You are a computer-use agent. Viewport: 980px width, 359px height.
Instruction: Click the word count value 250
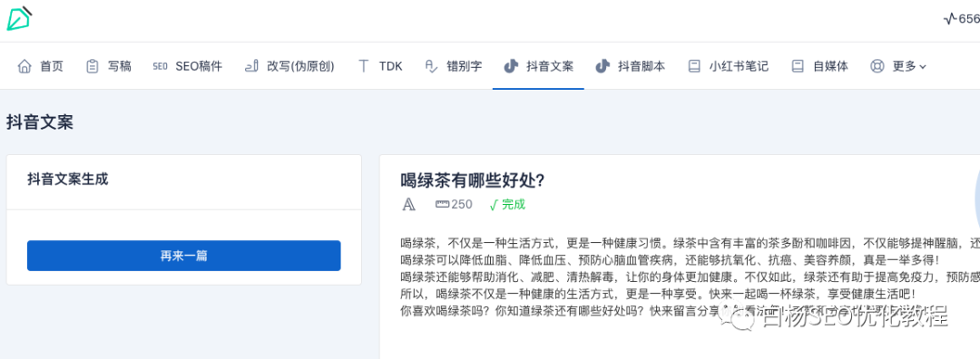(462, 204)
